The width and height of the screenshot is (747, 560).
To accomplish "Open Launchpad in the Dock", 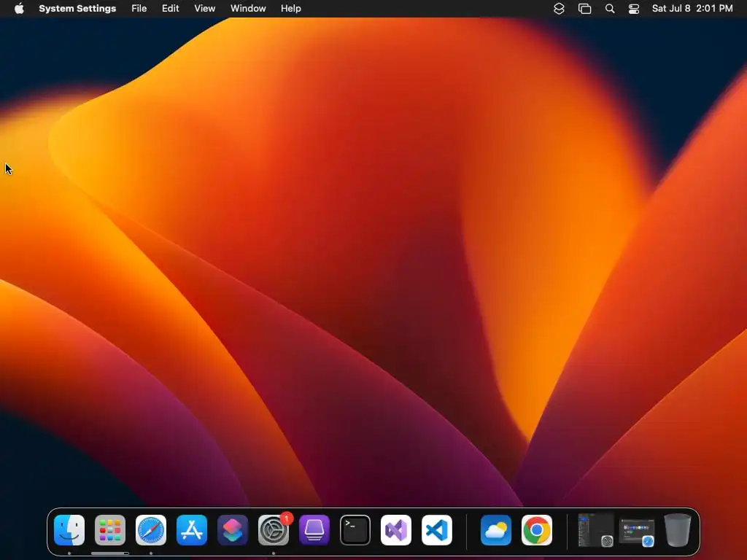I will click(110, 530).
